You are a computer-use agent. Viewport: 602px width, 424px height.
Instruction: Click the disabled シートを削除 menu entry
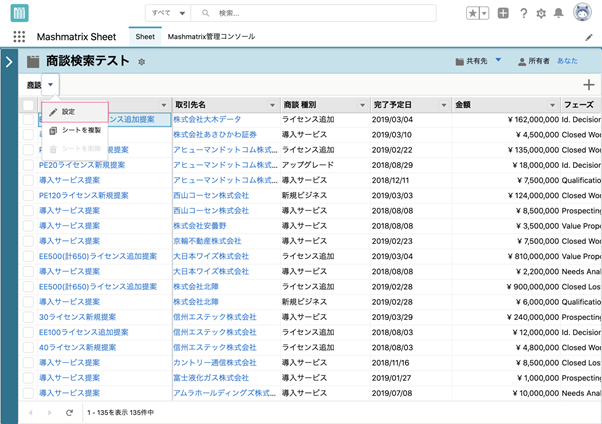75,149
